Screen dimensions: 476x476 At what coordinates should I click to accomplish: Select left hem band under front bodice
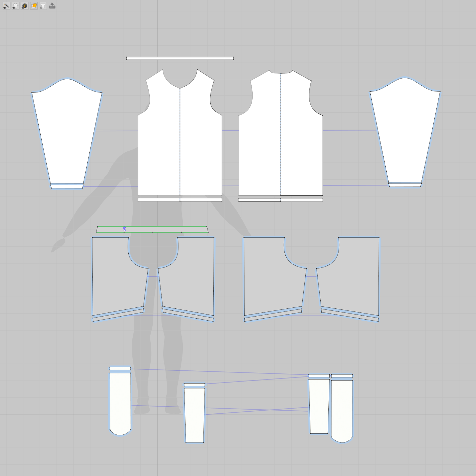pos(159,200)
